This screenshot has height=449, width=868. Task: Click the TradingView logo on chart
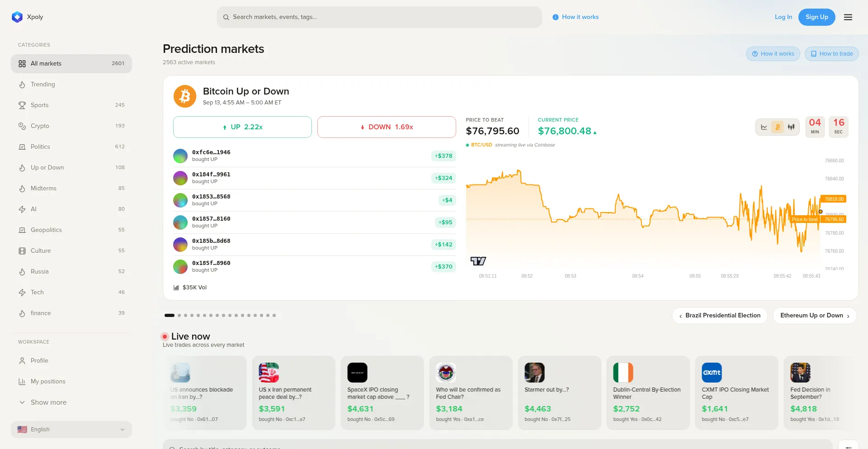[x=478, y=261]
